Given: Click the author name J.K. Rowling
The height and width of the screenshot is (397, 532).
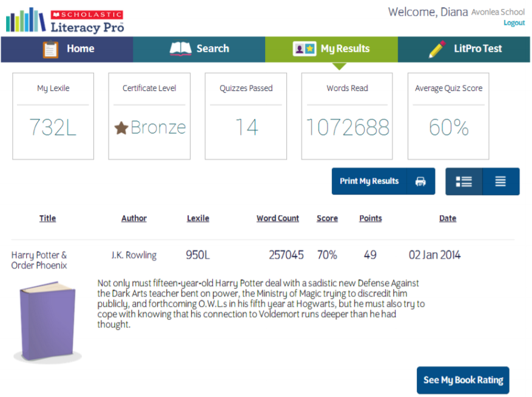Looking at the screenshot, I should click(x=134, y=255).
